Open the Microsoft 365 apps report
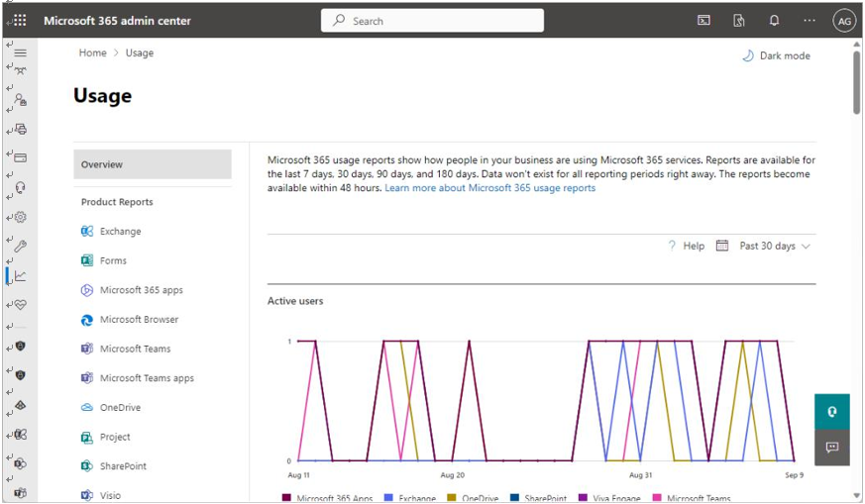Screen dimensions: 865x504 coord(132,290)
